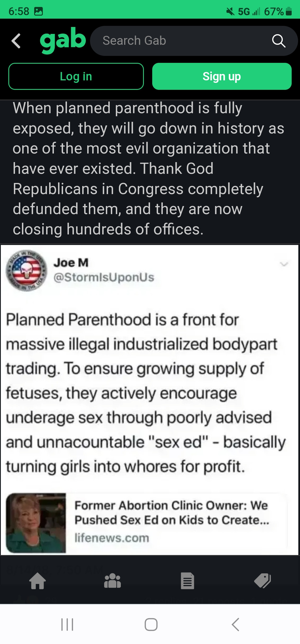Open Joe M's profile avatar

pos(27,270)
